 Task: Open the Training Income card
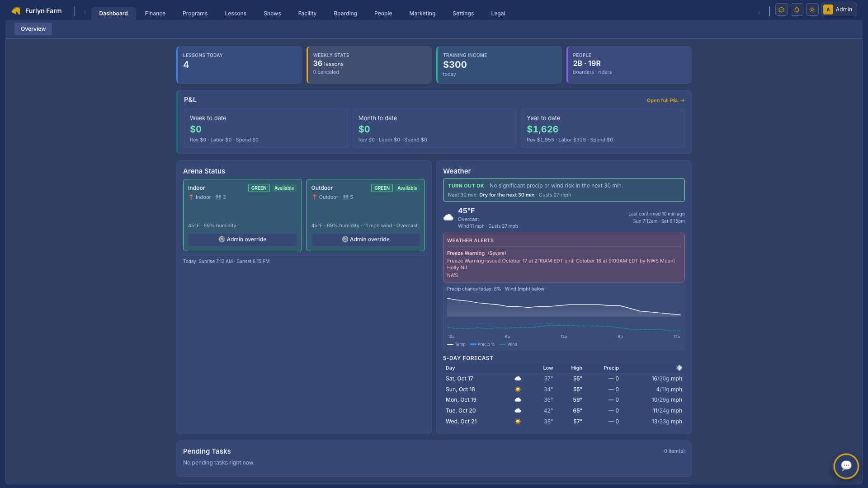click(499, 65)
